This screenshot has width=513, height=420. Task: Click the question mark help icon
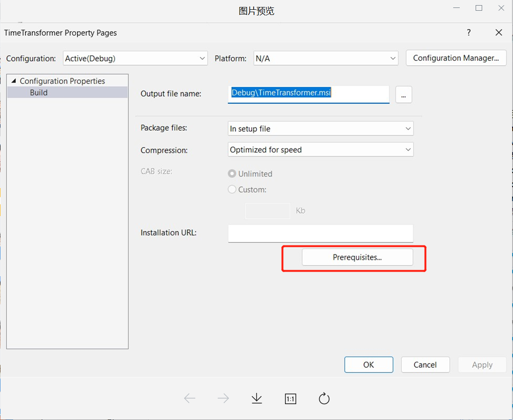[x=469, y=33]
